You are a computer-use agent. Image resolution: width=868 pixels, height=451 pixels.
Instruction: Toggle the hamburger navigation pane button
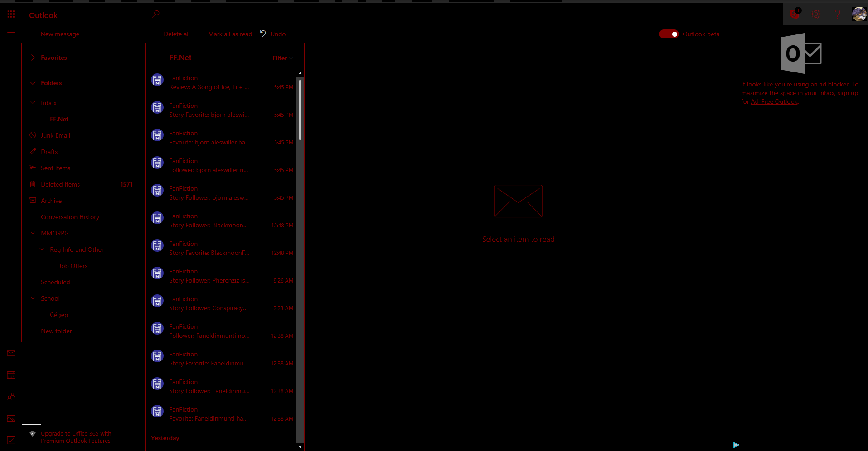pos(11,34)
